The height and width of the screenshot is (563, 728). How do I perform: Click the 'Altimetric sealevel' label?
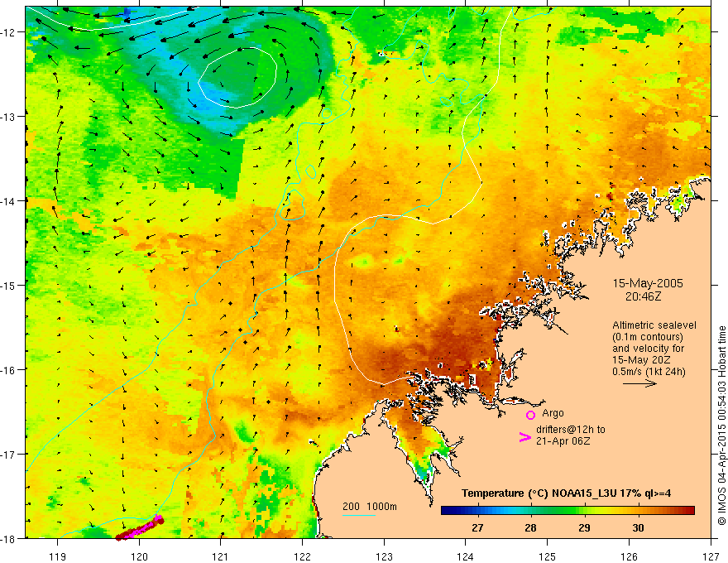654,325
